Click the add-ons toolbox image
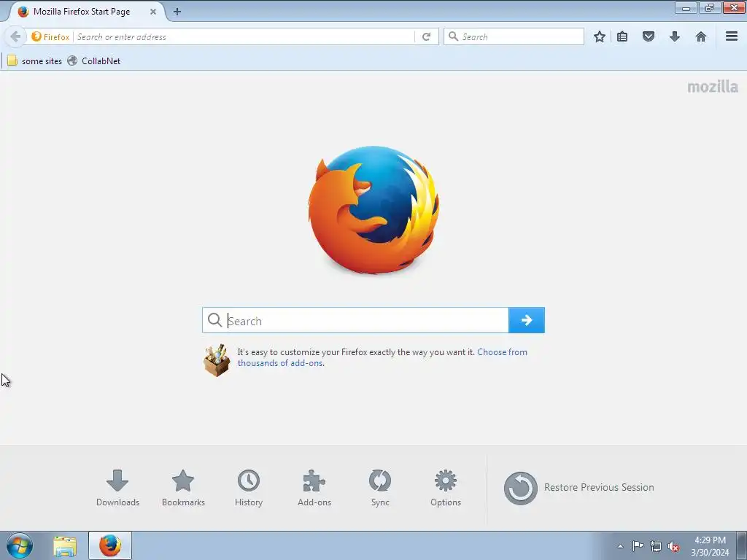Image resolution: width=747 pixels, height=560 pixels. [x=217, y=360]
